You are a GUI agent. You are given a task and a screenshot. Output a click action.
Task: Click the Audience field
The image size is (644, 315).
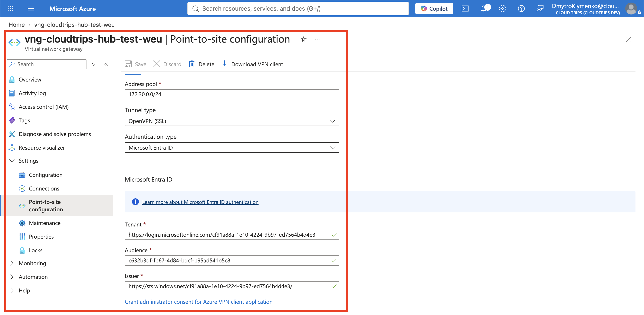coord(232,260)
